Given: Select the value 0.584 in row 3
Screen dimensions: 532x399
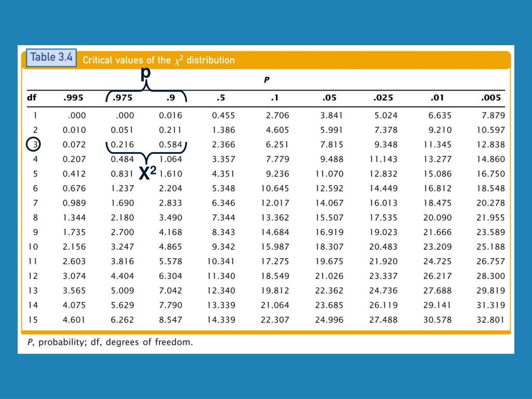Looking at the screenshot, I should click(x=170, y=145).
